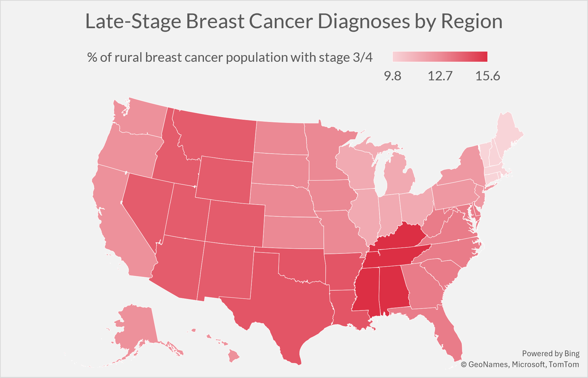
Task: Select the 9.8 legend minimum label
Action: point(393,76)
